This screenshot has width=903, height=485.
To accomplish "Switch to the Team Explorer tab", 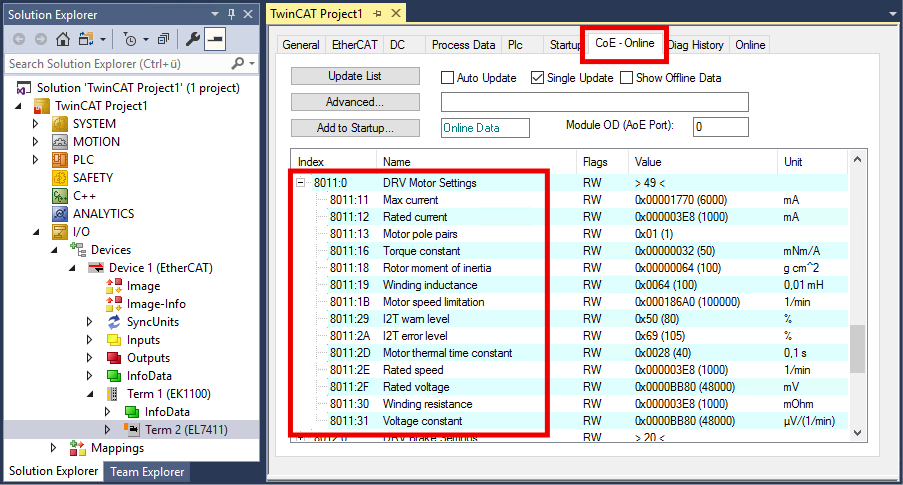I will tap(147, 472).
